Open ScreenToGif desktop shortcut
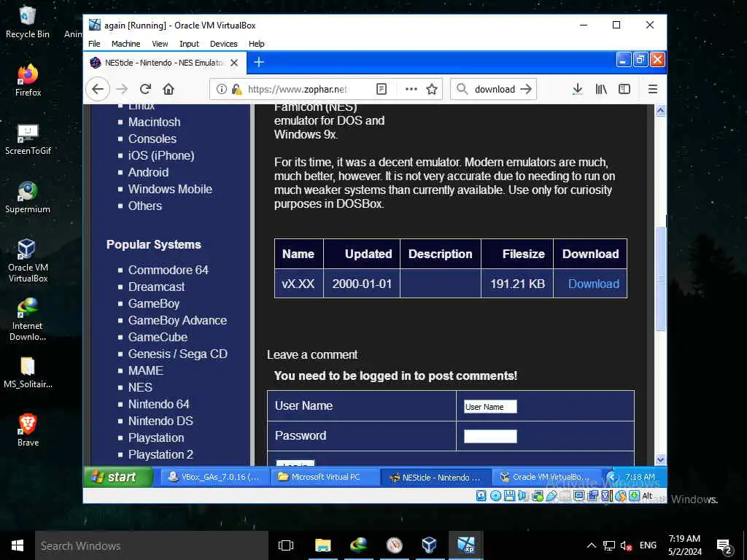 click(x=28, y=139)
